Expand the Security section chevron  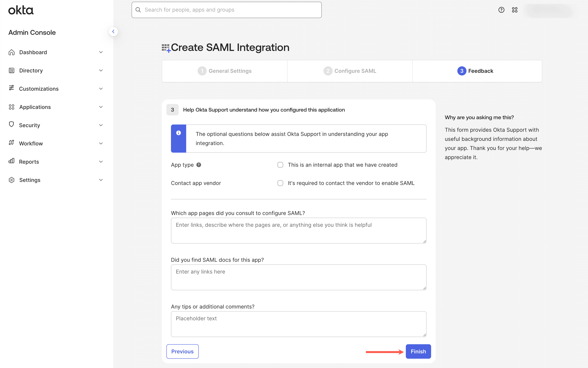click(x=101, y=125)
